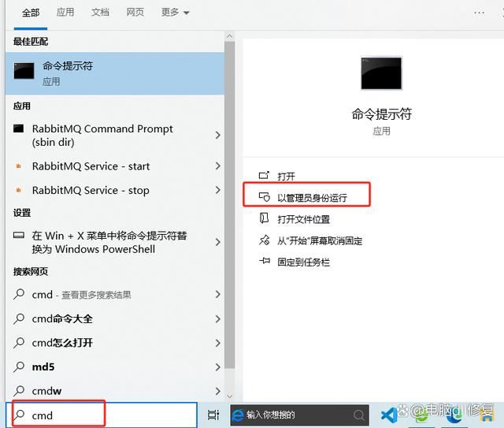Click "固定到任务栏" option
Screen dimensions: 504x428
(303, 262)
